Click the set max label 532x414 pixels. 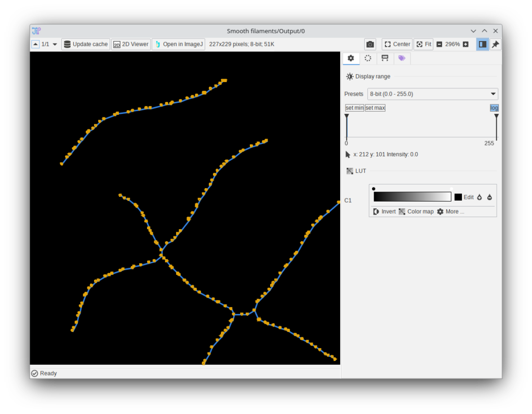point(375,108)
